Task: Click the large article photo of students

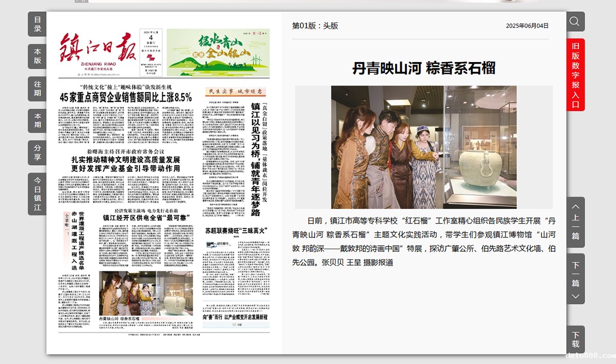Action: pyautogui.click(x=423, y=147)
